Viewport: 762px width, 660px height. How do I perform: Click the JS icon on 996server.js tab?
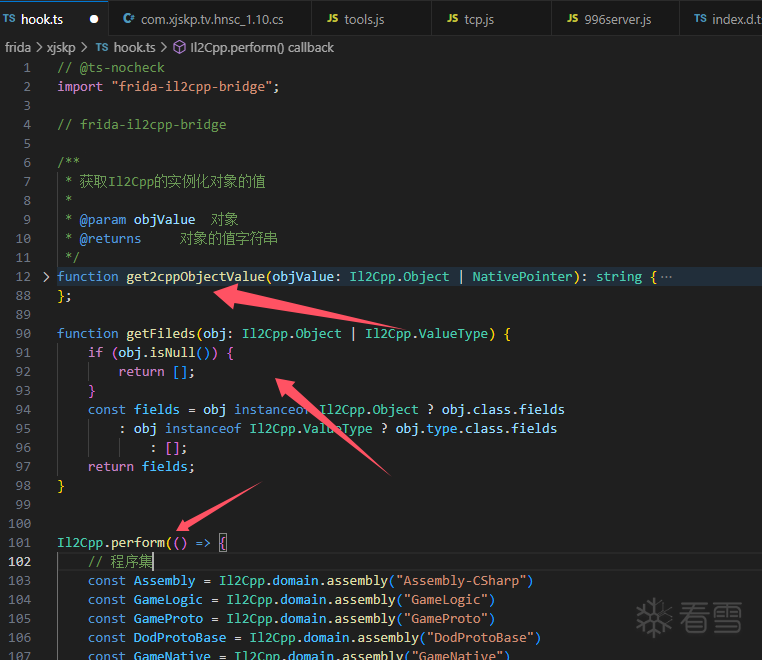(572, 18)
